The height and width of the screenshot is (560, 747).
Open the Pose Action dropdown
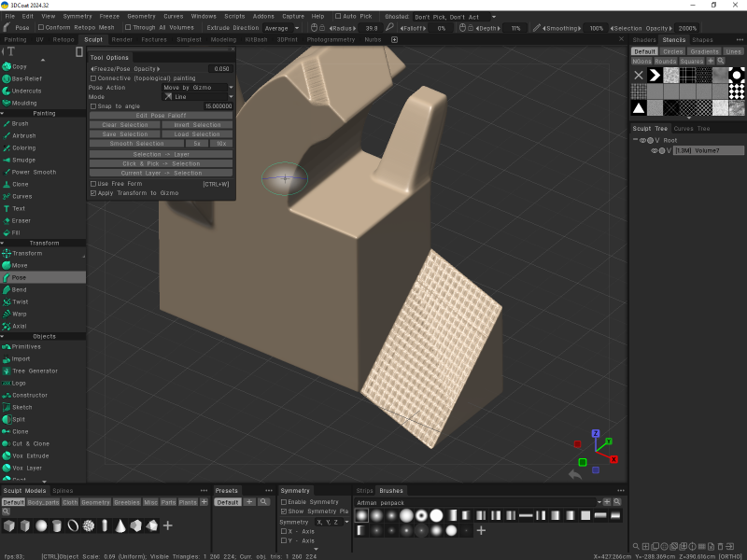point(197,88)
